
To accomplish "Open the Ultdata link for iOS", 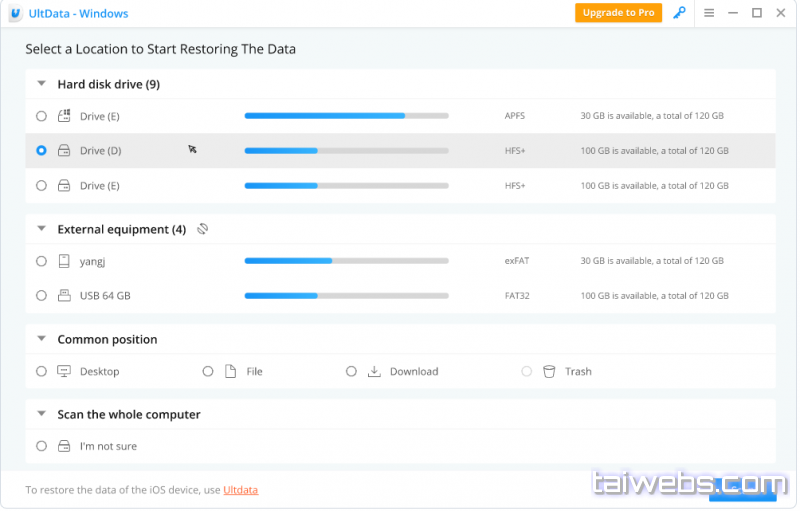I will [x=241, y=490].
